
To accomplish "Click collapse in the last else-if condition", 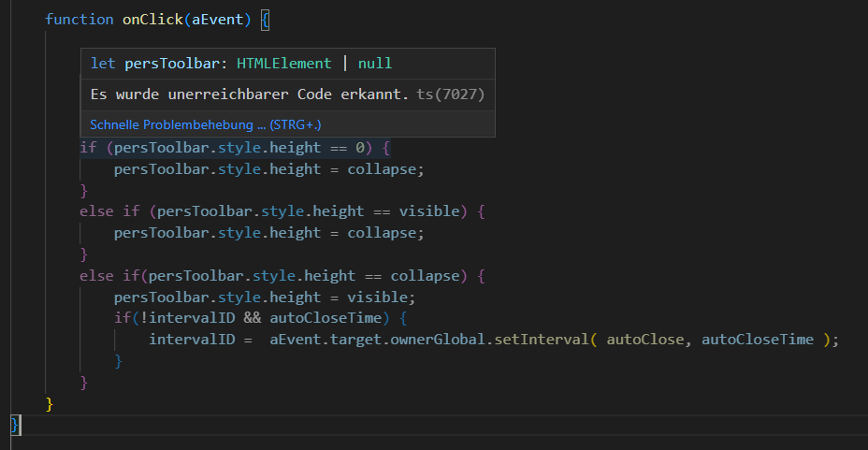I will 425,276.
